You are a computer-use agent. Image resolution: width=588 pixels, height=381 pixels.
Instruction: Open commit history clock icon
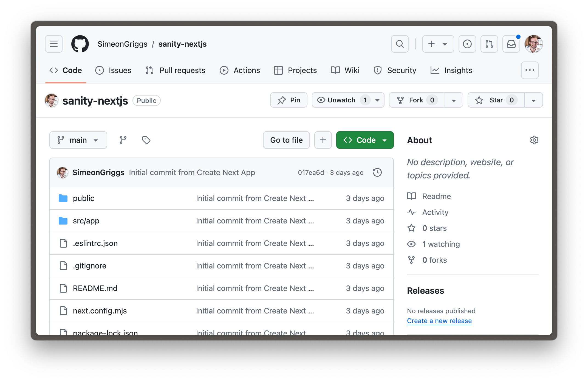coord(377,172)
